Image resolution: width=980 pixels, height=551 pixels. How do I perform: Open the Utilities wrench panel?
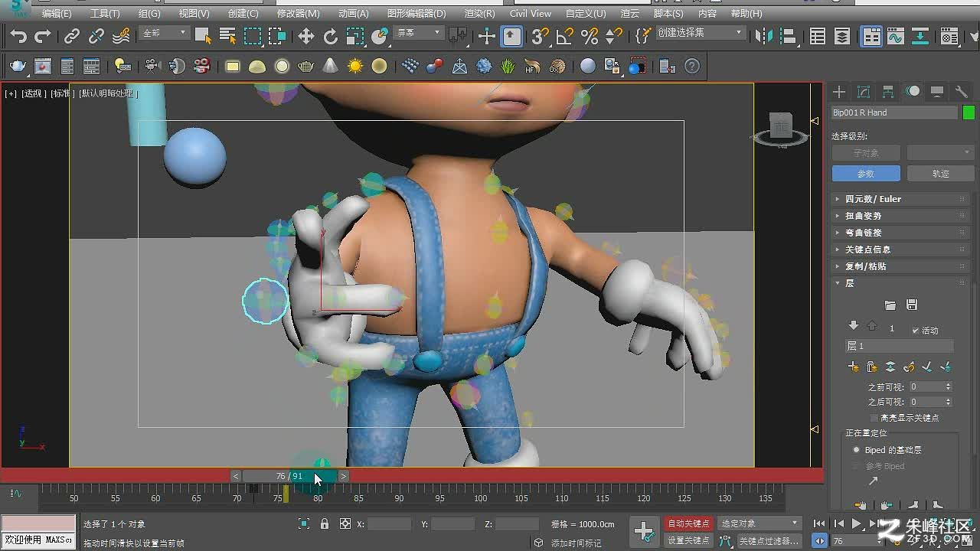point(962,92)
